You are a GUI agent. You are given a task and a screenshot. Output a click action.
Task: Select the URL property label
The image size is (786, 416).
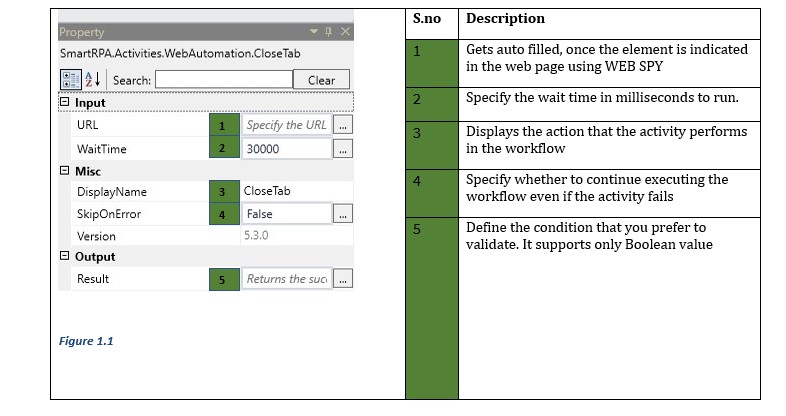pyautogui.click(x=88, y=125)
